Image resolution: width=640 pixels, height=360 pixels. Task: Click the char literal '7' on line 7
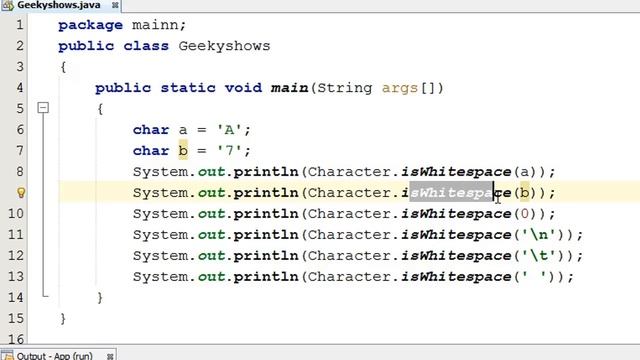click(x=229, y=151)
